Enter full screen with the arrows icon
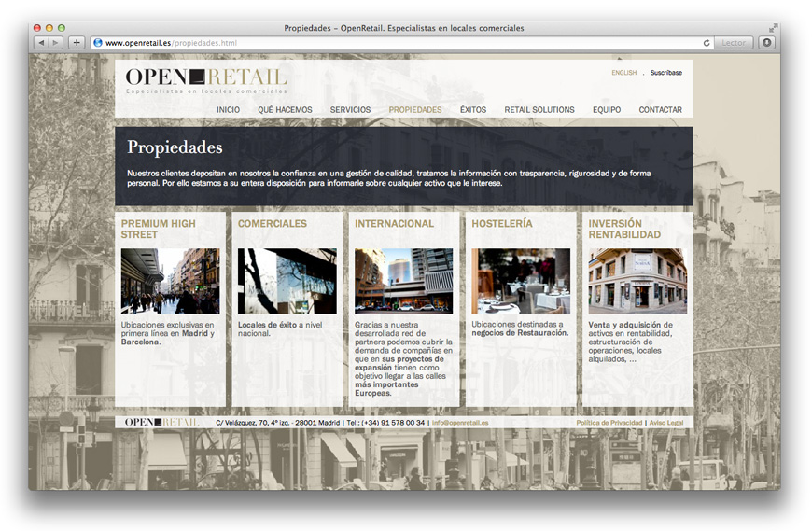Screen dimensions: 812x531 click(773, 28)
